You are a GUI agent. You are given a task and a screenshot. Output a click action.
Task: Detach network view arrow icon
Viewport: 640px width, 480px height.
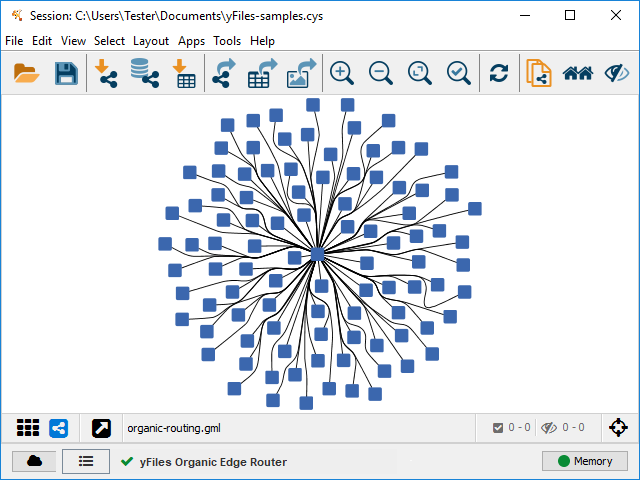pyautogui.click(x=101, y=428)
